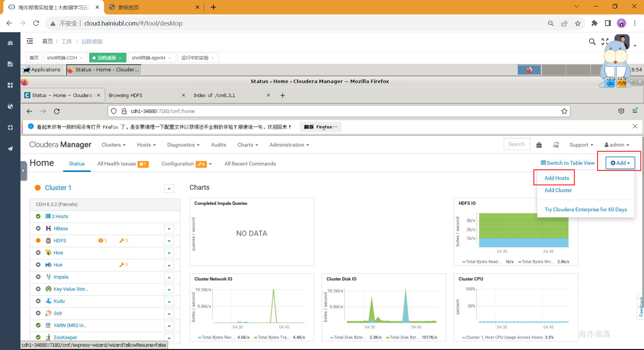The width and height of the screenshot is (644, 350).
Task: Open dashboard icon in left dark sidebar
Action: [x=10, y=43]
